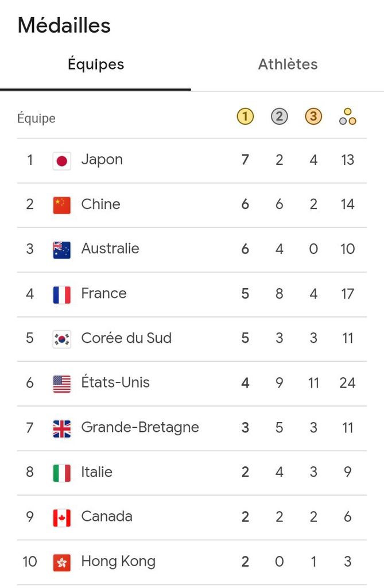Click the Australia flag icon
The image size is (384, 588).
pos(62,250)
